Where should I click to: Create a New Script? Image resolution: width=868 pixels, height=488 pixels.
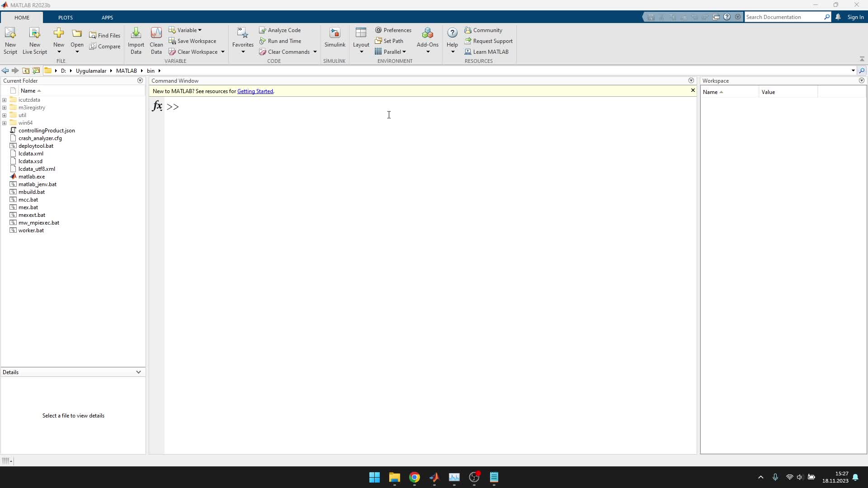[x=10, y=40]
